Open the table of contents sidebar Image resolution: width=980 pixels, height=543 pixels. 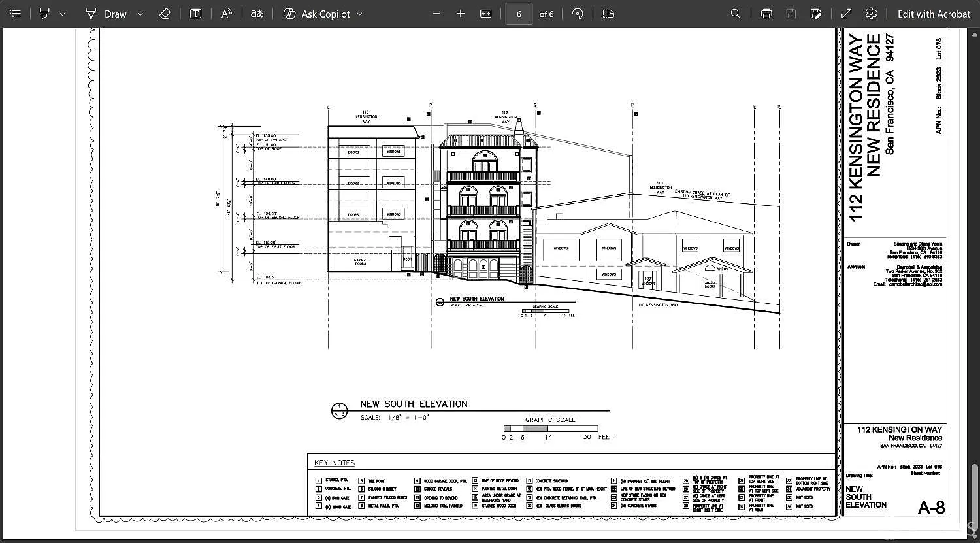pos(16,14)
